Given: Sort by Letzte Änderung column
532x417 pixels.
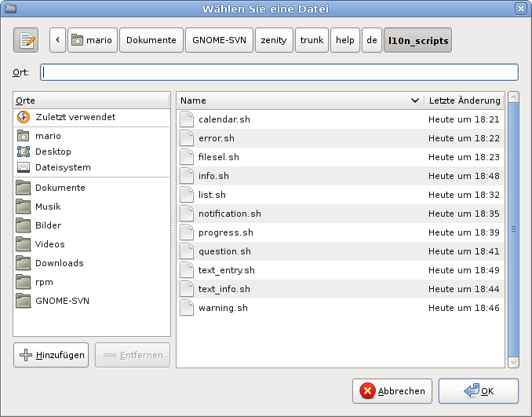Looking at the screenshot, I should click(x=464, y=101).
